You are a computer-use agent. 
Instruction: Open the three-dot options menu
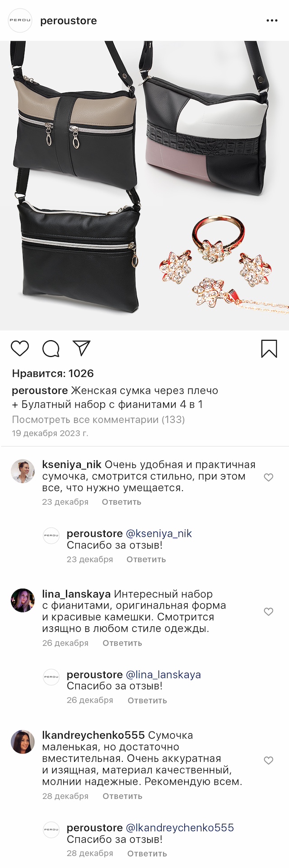272,21
